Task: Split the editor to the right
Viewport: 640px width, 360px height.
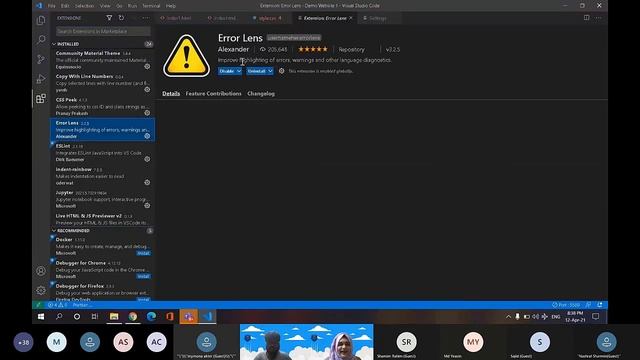Action: [587, 18]
